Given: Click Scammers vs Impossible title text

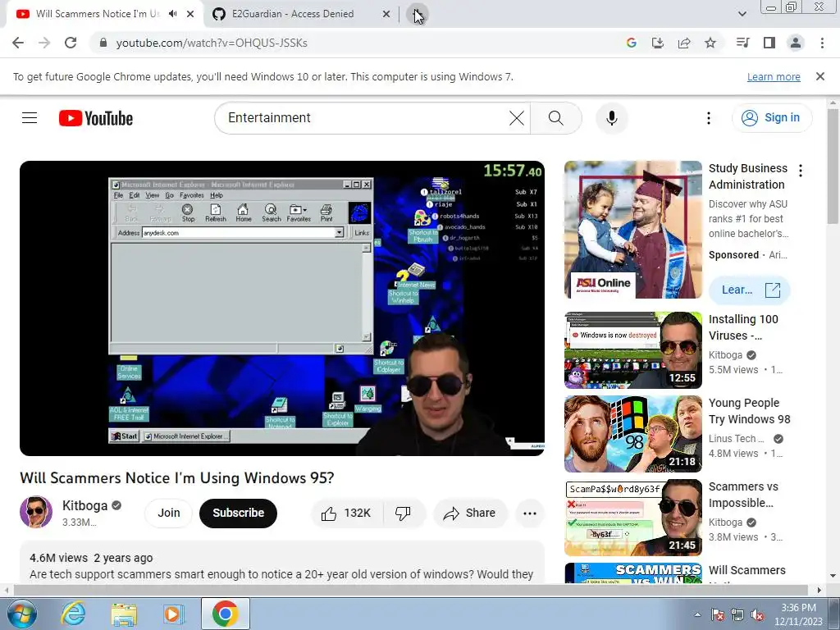Looking at the screenshot, I should [x=743, y=495].
